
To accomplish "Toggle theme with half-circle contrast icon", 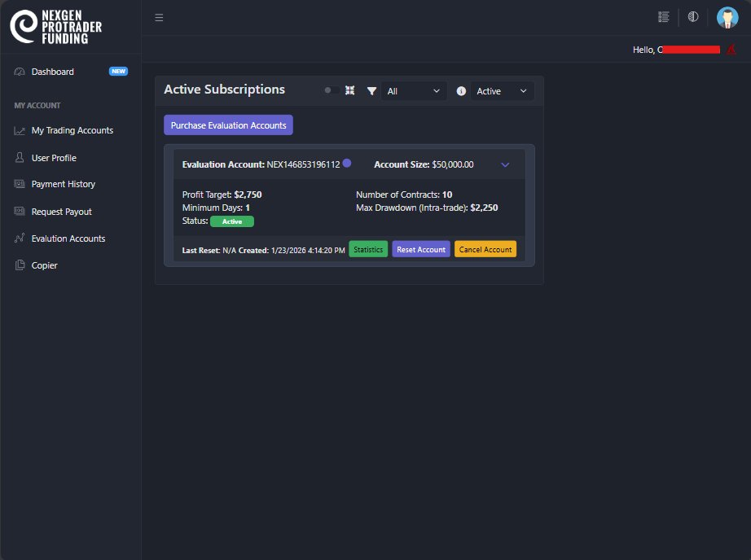I will pyautogui.click(x=693, y=17).
